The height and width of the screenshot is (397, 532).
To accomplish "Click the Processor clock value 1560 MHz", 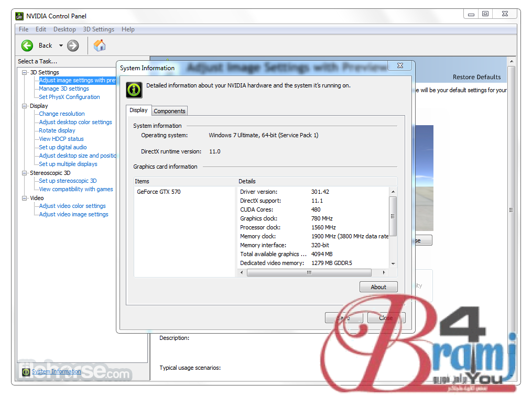I will pos(323,227).
